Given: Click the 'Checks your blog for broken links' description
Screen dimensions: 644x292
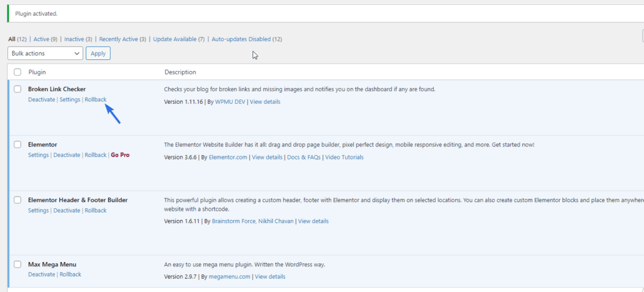Looking at the screenshot, I should click(300, 89).
